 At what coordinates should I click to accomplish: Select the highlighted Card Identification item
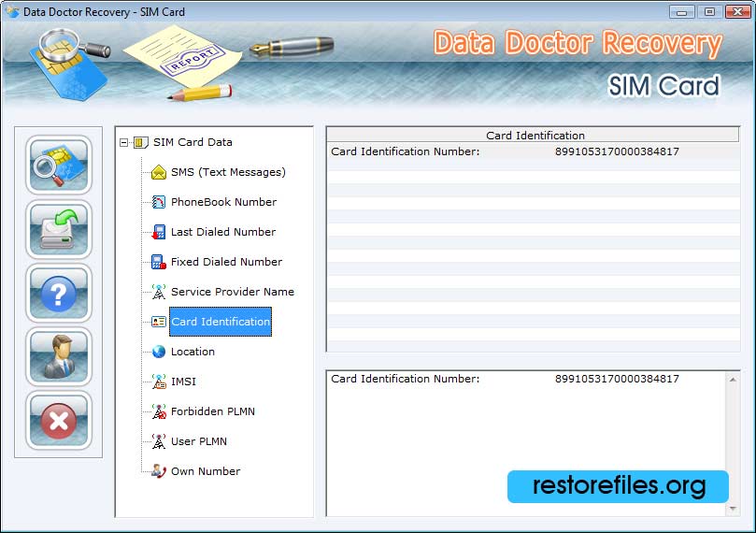[x=221, y=322]
